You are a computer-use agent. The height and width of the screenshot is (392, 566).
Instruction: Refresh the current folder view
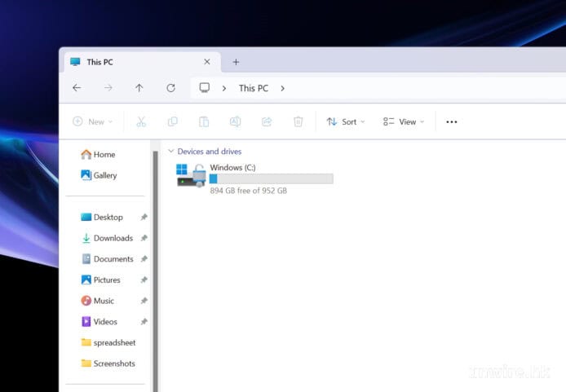pyautogui.click(x=170, y=88)
